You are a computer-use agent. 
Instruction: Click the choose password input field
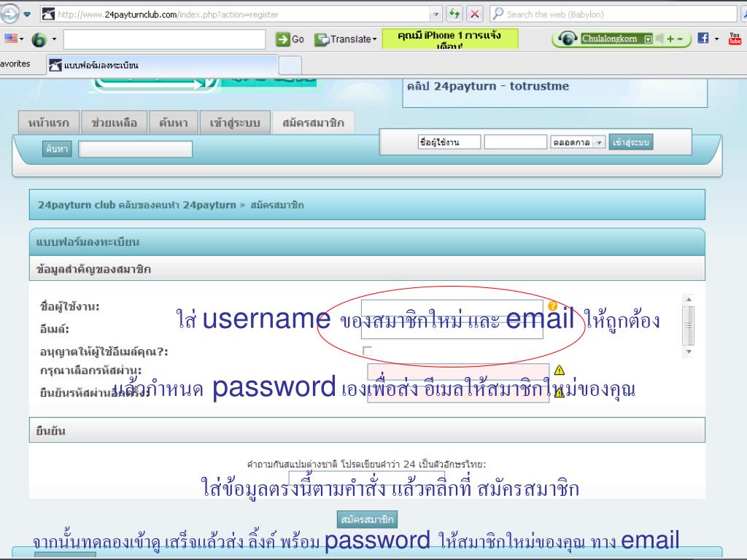[x=458, y=372]
